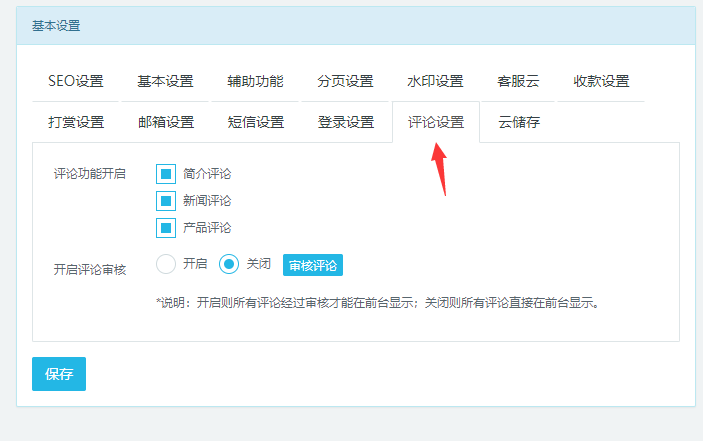
Task: Open the 辅助功能 tab
Action: (255, 82)
